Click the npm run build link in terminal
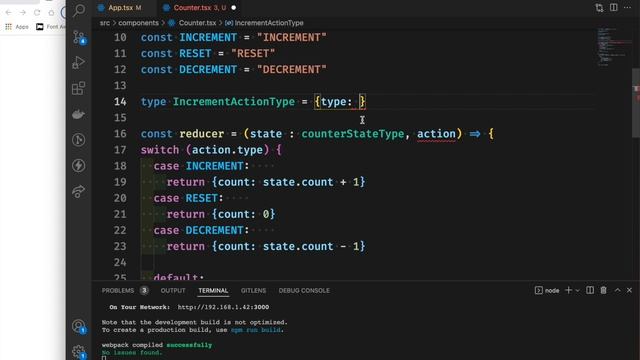This screenshot has height=360, width=640. [x=257, y=330]
